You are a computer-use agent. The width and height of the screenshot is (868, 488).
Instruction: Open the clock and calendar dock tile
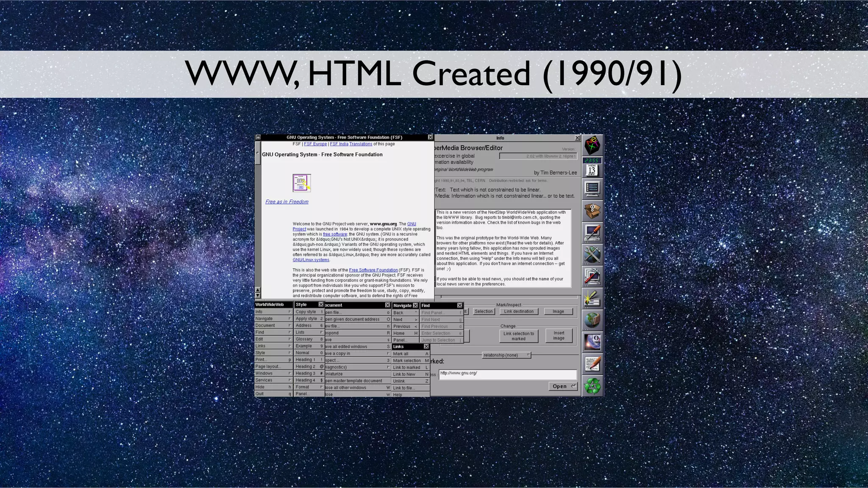coord(592,167)
